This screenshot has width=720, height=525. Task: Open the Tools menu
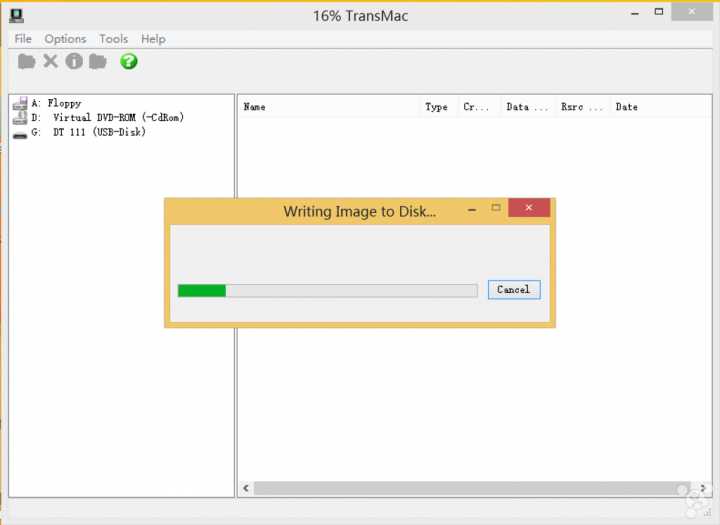[x=113, y=39]
